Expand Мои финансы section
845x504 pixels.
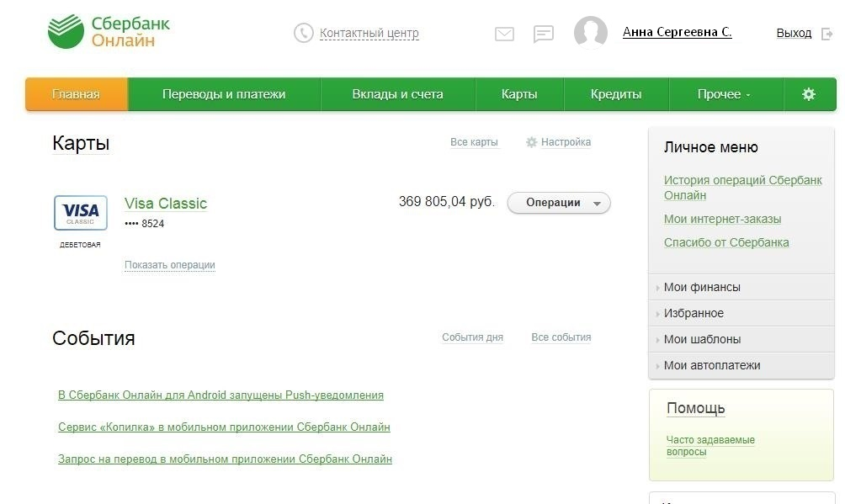(702, 287)
